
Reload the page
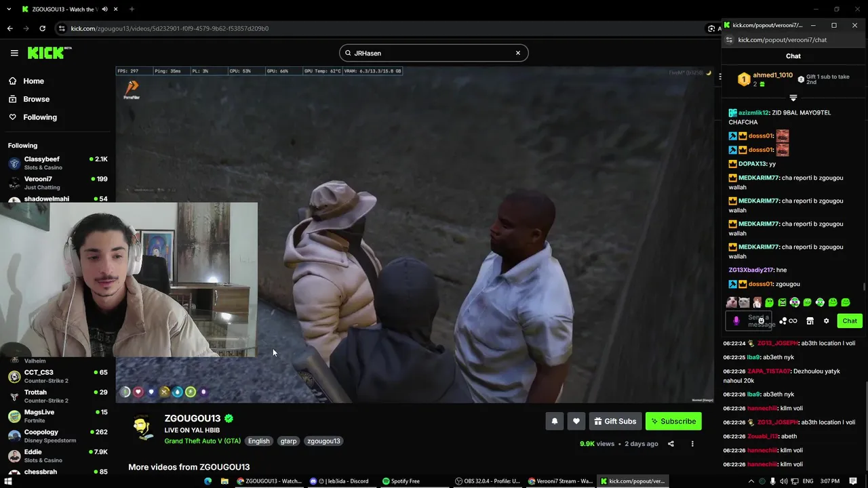click(x=42, y=28)
